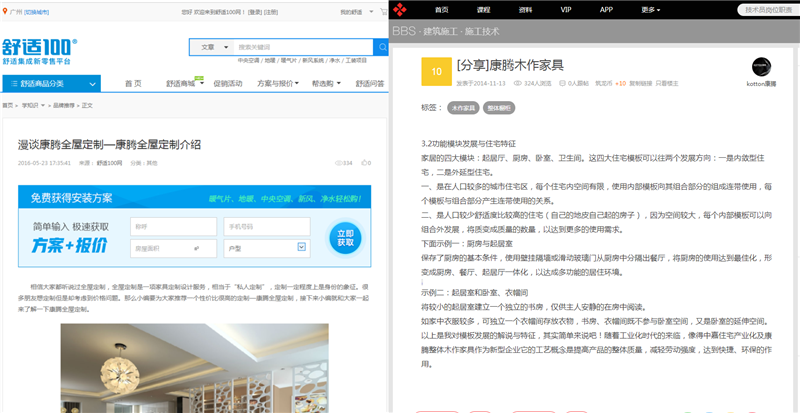Screen dimensions: 800x413
Task: Click the 登录 link
Action: (256, 12)
